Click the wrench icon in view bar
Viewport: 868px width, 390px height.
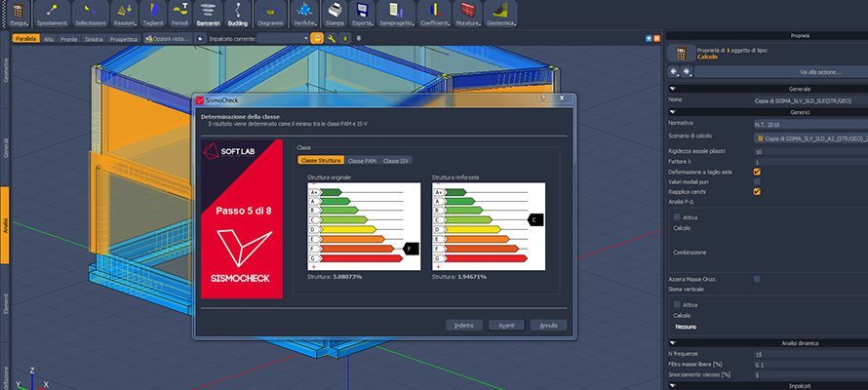[x=331, y=38]
